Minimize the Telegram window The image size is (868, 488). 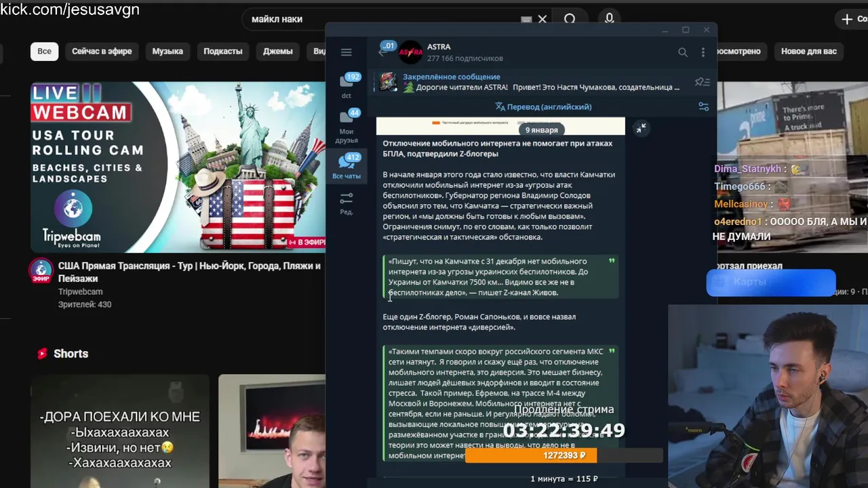pos(665,30)
